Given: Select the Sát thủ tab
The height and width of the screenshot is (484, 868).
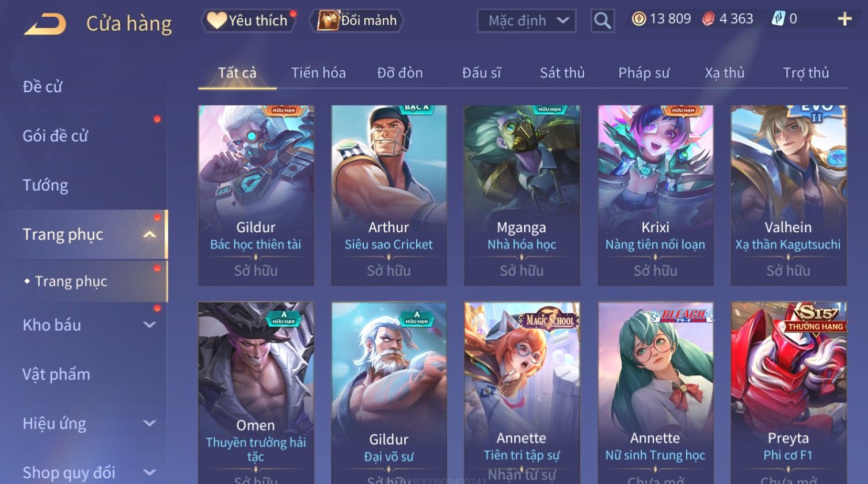Looking at the screenshot, I should pyautogui.click(x=562, y=73).
